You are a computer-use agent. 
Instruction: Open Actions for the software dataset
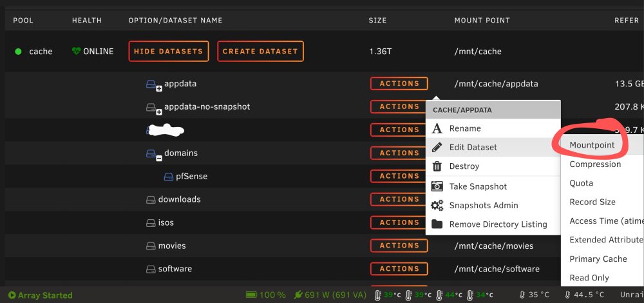(399, 269)
